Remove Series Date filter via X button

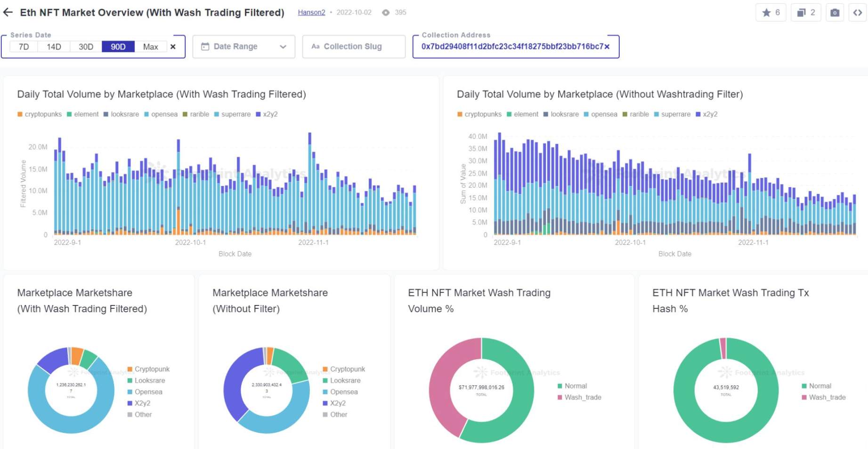pos(173,47)
